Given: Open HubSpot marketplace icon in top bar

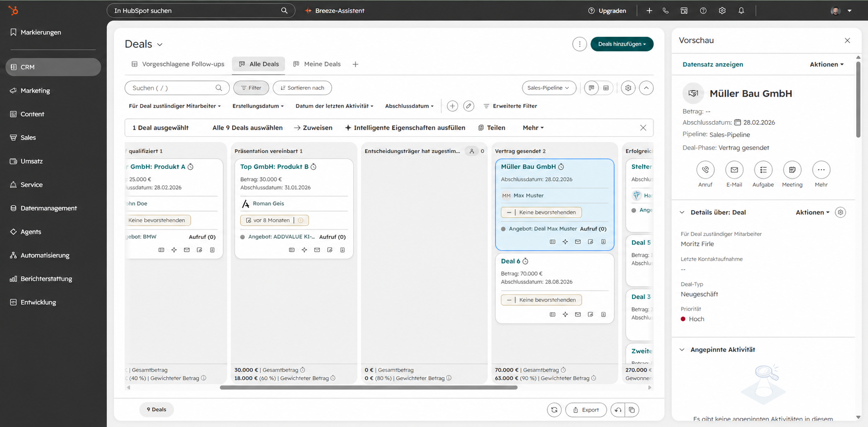Looking at the screenshot, I should (x=684, y=11).
